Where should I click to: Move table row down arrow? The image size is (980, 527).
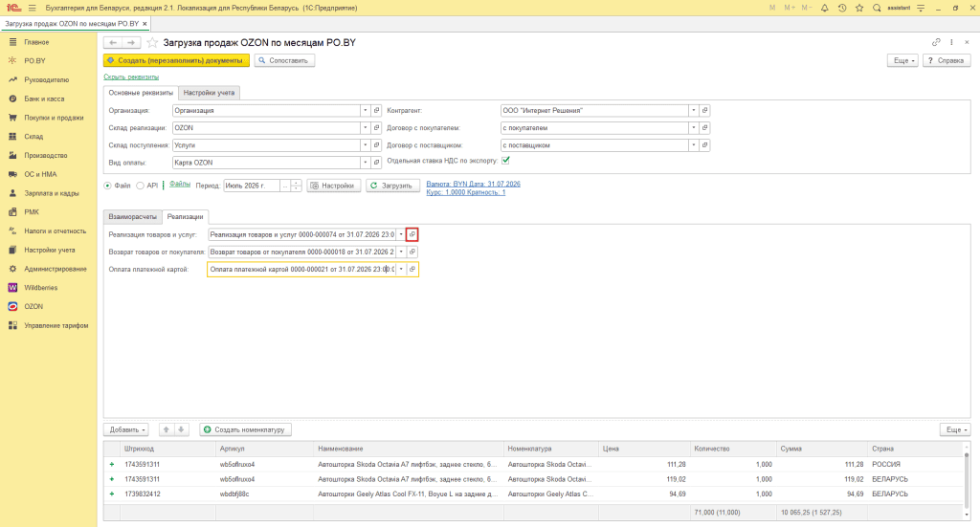(x=181, y=429)
